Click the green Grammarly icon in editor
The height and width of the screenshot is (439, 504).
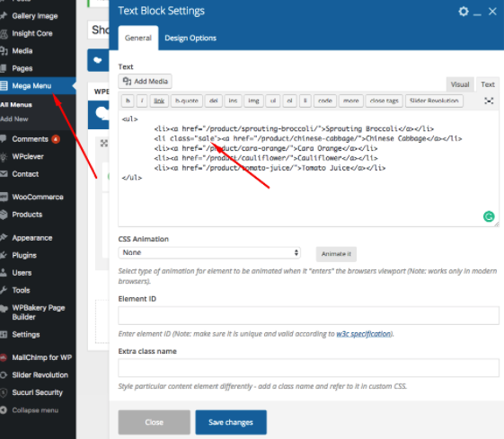pos(489,216)
